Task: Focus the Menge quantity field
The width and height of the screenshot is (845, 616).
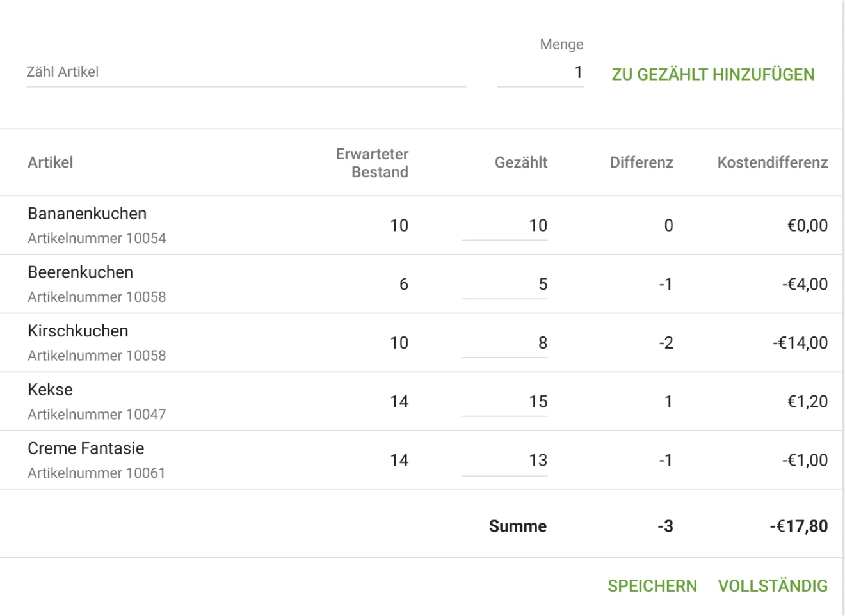Action: (x=540, y=73)
